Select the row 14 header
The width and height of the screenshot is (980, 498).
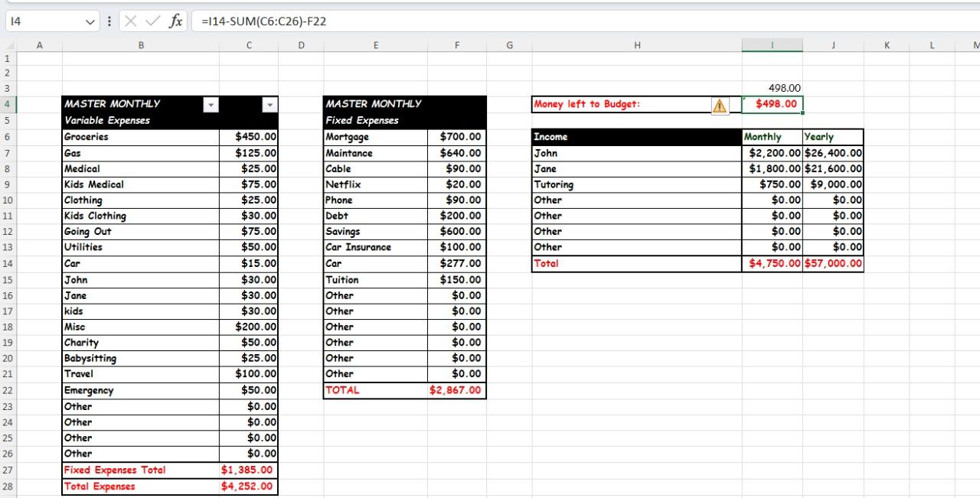7,264
